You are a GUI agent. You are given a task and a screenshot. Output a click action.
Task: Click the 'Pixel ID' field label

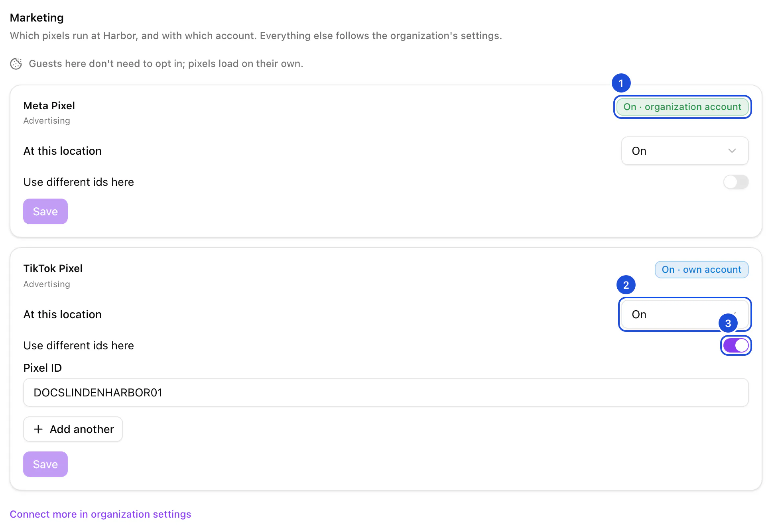[43, 368]
